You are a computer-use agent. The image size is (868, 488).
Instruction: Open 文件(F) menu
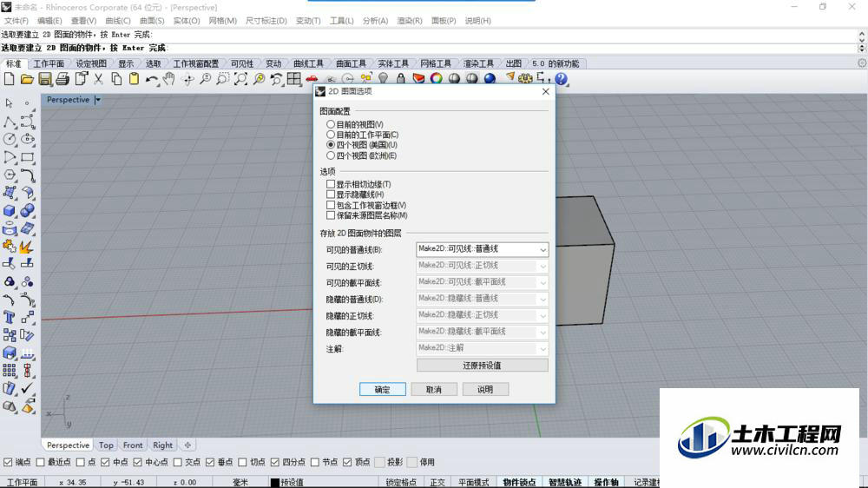(x=16, y=21)
